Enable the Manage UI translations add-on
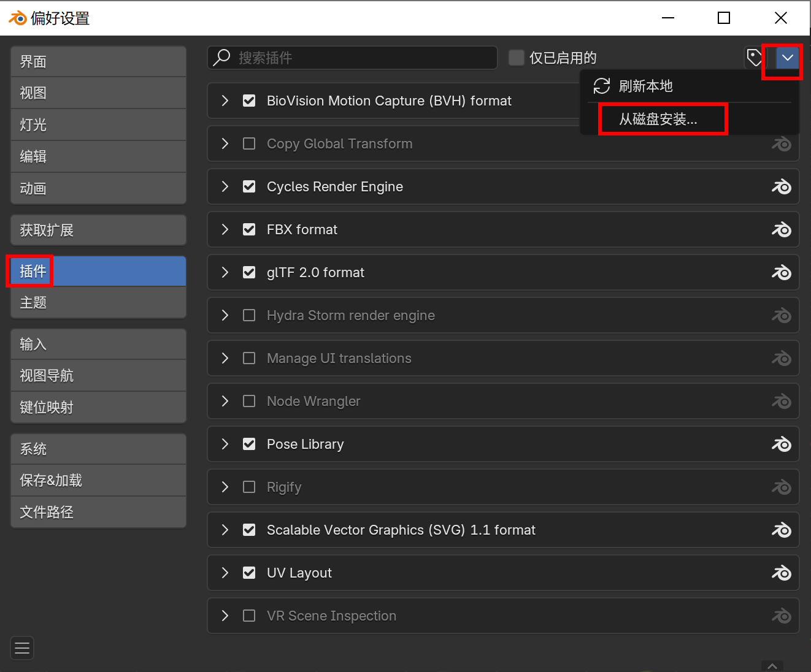The height and width of the screenshot is (672, 811). coord(249,358)
